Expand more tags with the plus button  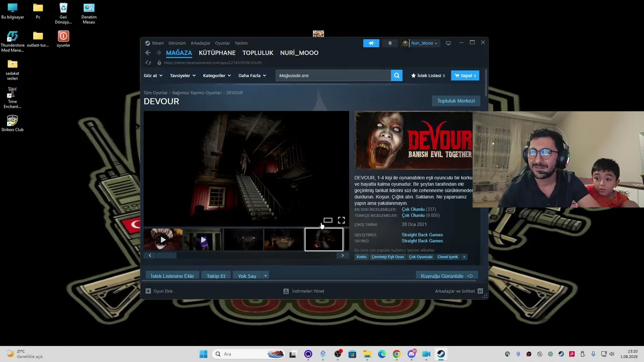coord(464,257)
